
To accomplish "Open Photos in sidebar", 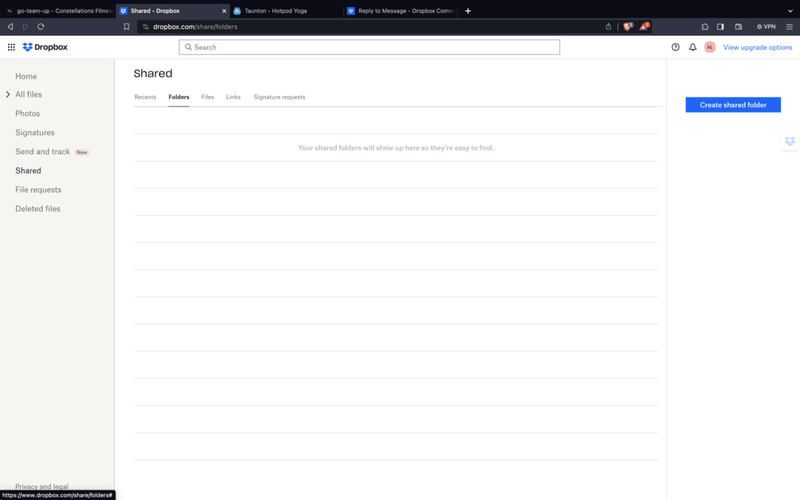I will pos(28,113).
